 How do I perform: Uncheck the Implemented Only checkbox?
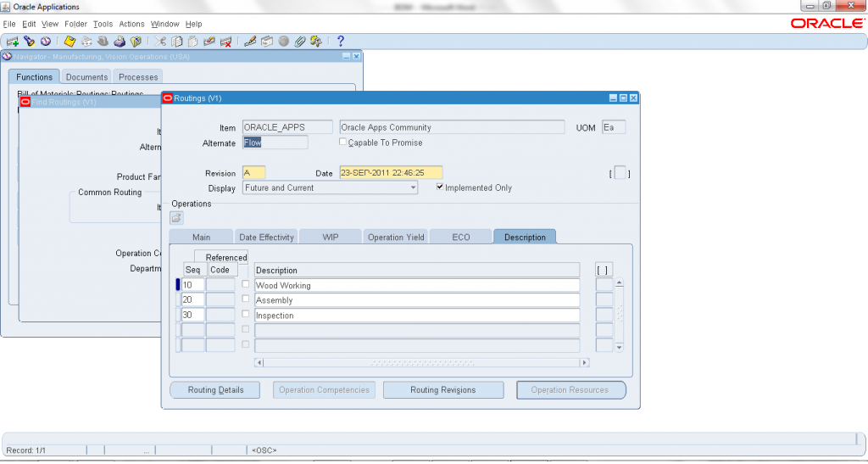coord(440,187)
